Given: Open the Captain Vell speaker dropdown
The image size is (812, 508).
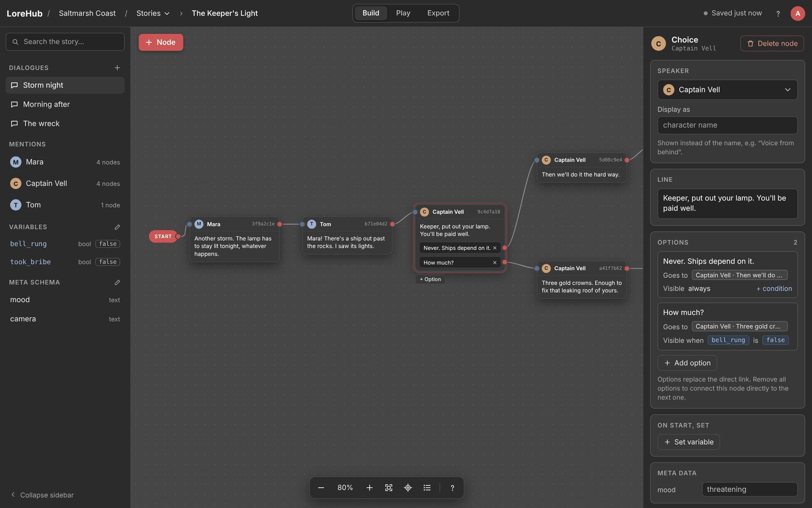Looking at the screenshot, I should (x=727, y=90).
